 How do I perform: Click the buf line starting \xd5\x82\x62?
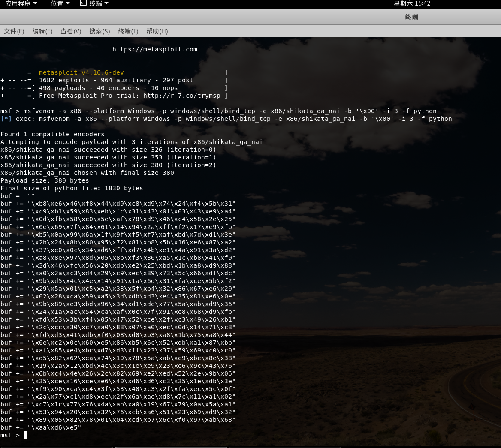118,358
